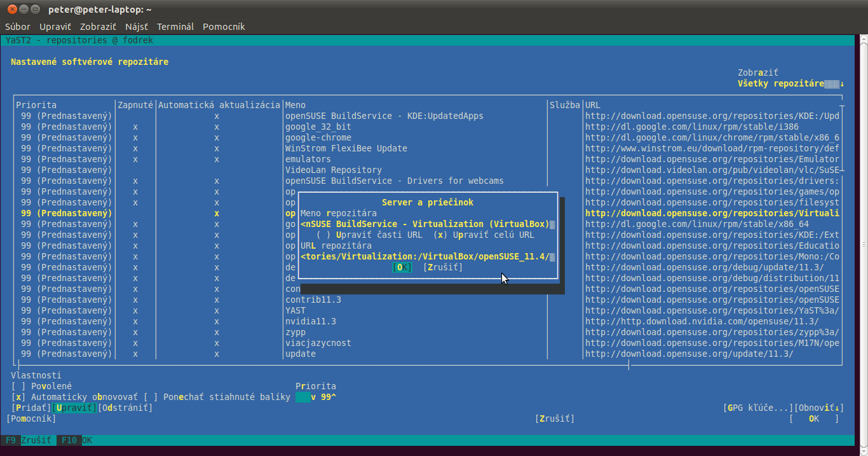Click the Odstrániť button
The height and width of the screenshot is (456, 868).
coord(125,408)
